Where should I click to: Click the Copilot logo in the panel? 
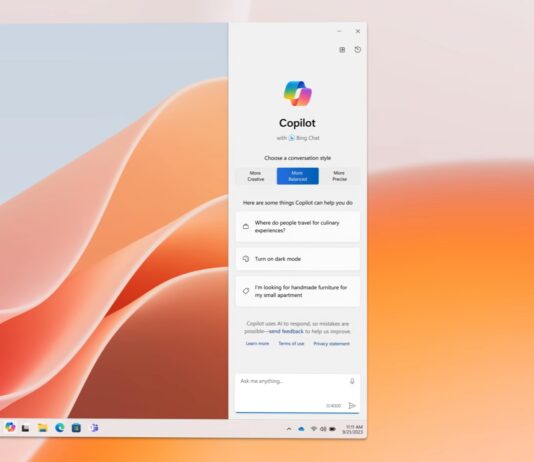(x=298, y=93)
